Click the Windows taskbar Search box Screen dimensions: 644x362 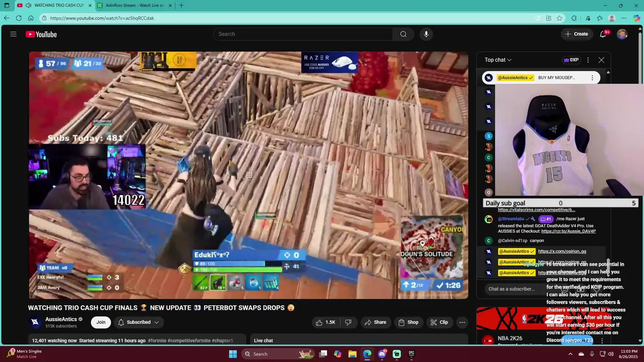click(x=277, y=354)
